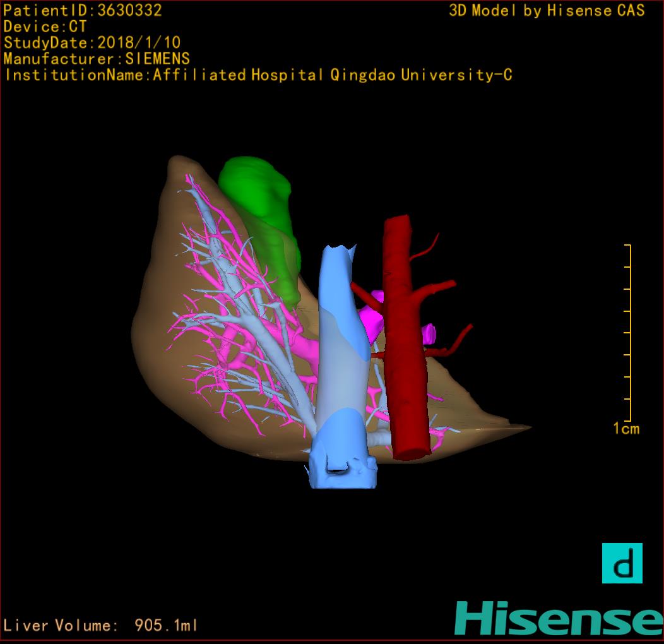Select the magenta mass near the aorta
664x644 pixels.
pos(372,318)
